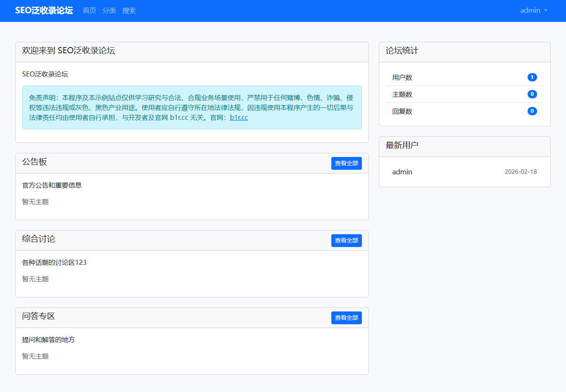Click 查看全部 in the 公告板 section
This screenshot has width=566, height=392.
[346, 163]
